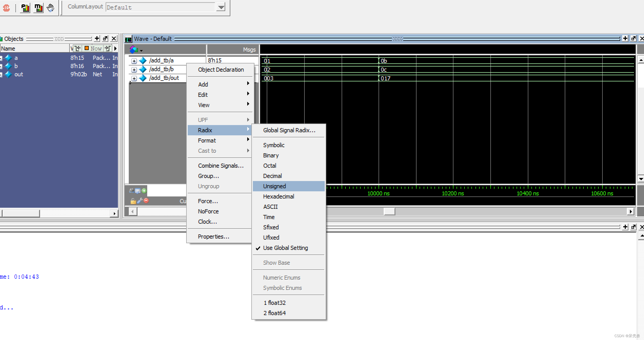Activate the hand pan tool in the toolbar
This screenshot has height=340, width=644.
(x=50, y=8)
